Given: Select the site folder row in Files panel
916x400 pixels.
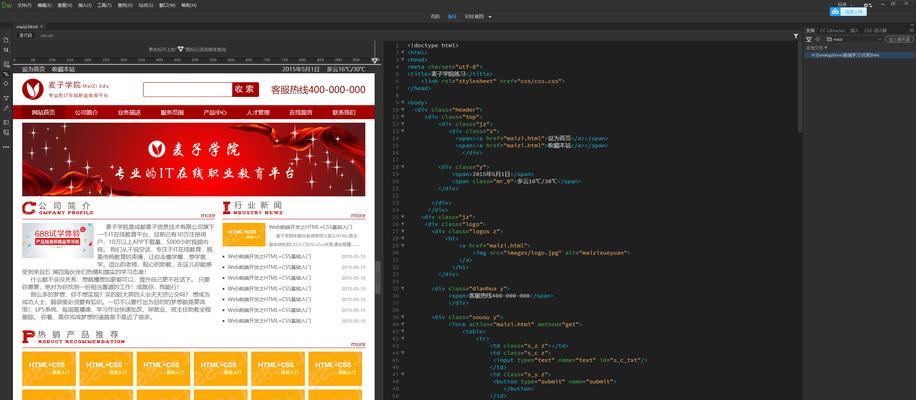Looking at the screenshot, I should point(858,55).
